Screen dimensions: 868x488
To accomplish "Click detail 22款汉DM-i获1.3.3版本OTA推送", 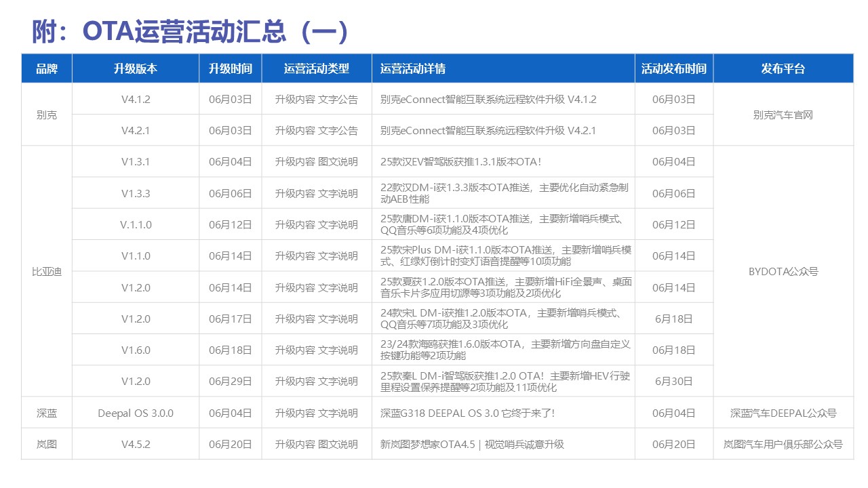I will pos(504,193).
